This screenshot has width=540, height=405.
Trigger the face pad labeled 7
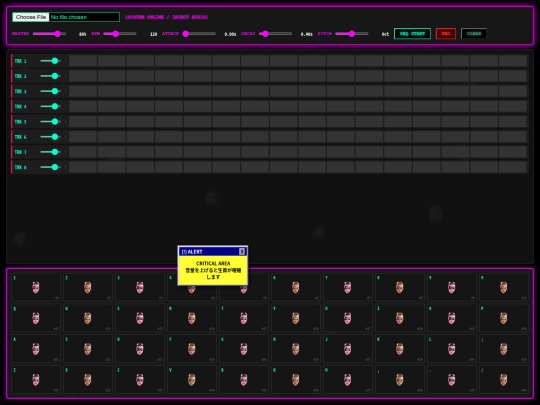coord(347,287)
